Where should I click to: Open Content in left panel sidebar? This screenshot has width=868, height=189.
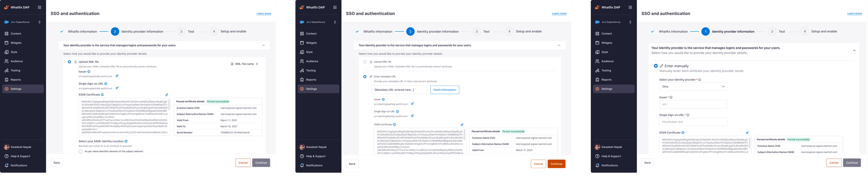click(23, 33)
